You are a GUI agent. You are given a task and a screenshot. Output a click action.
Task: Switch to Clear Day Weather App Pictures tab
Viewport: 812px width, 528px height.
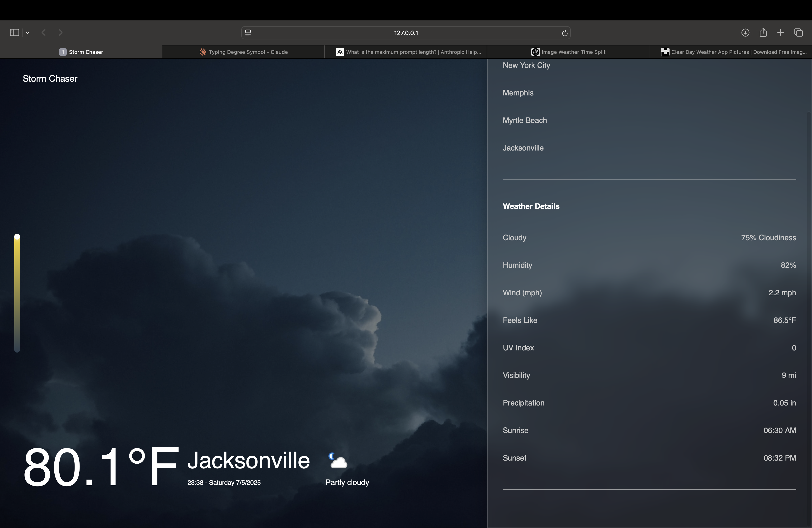tap(731, 52)
